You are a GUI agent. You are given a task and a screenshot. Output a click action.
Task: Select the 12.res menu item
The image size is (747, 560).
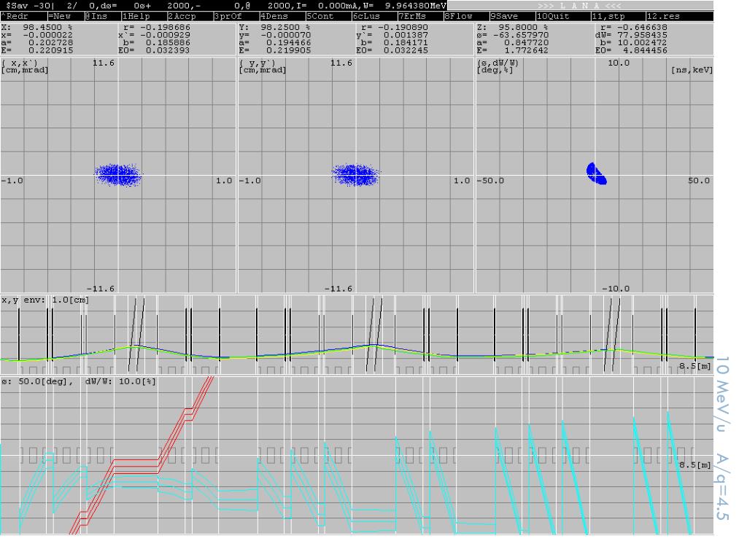pos(664,16)
